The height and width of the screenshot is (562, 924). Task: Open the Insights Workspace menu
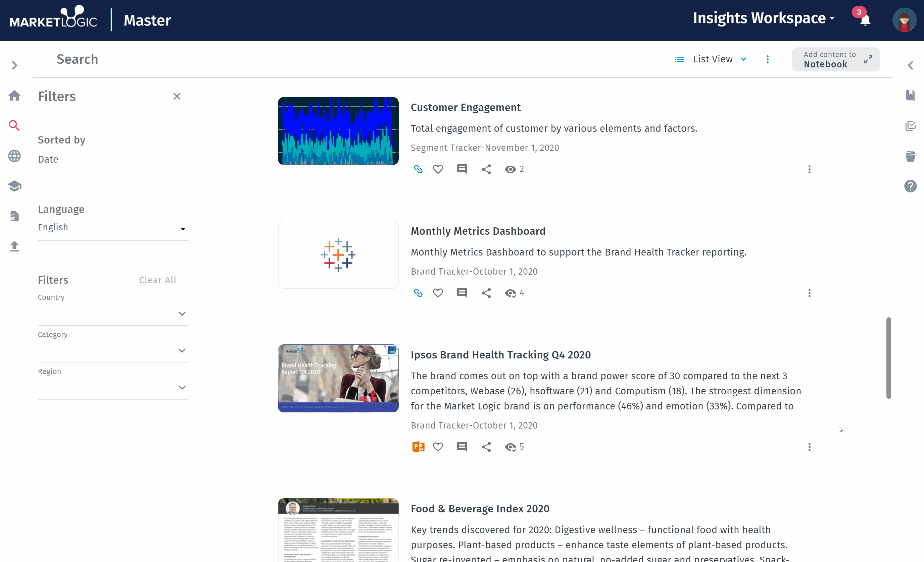click(x=763, y=18)
